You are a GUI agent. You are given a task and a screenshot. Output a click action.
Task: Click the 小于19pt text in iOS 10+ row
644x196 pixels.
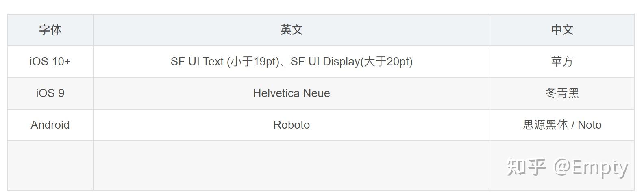(x=253, y=62)
